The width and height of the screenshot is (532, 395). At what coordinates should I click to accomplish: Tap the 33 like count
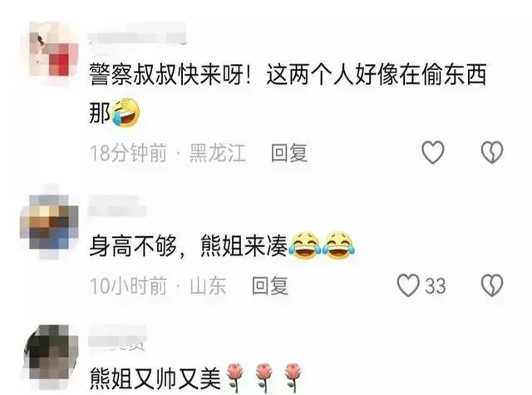[436, 286]
